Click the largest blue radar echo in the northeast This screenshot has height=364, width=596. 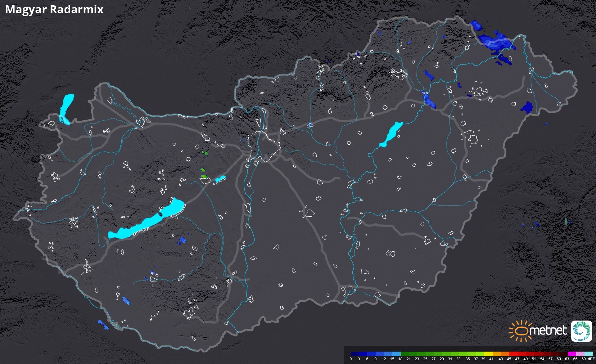coord(494,43)
